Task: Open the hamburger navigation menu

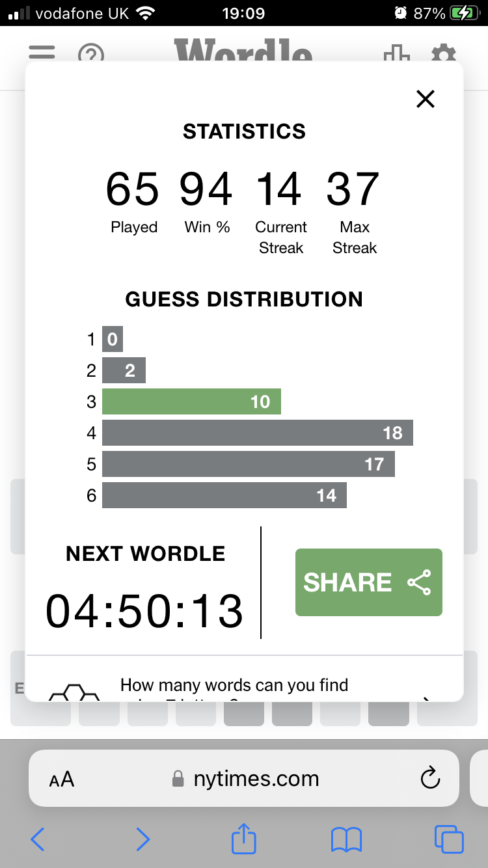Action: (42, 52)
